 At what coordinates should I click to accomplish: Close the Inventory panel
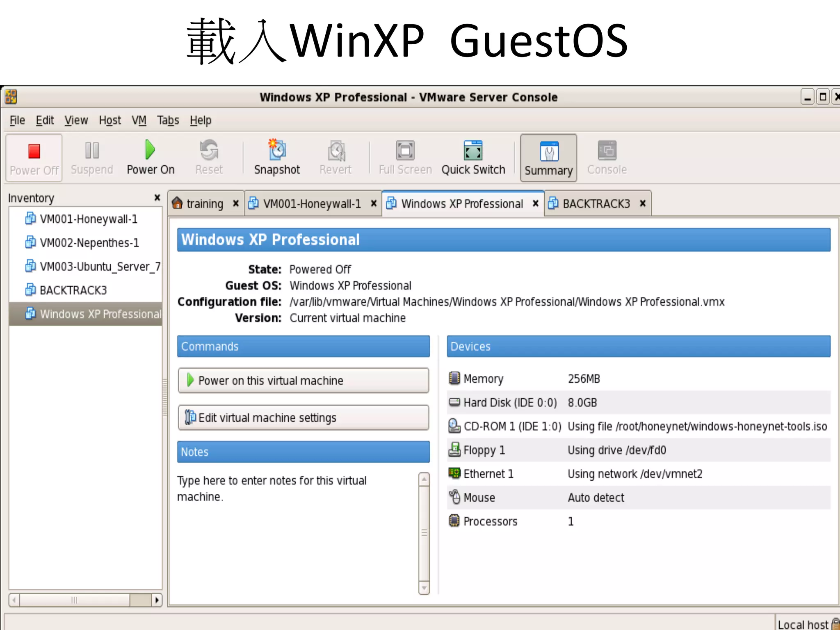[157, 197]
